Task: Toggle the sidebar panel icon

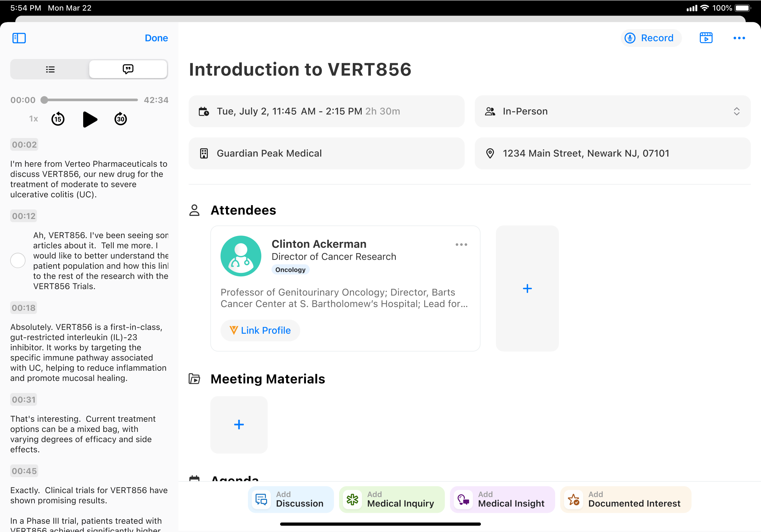Action: tap(19, 38)
